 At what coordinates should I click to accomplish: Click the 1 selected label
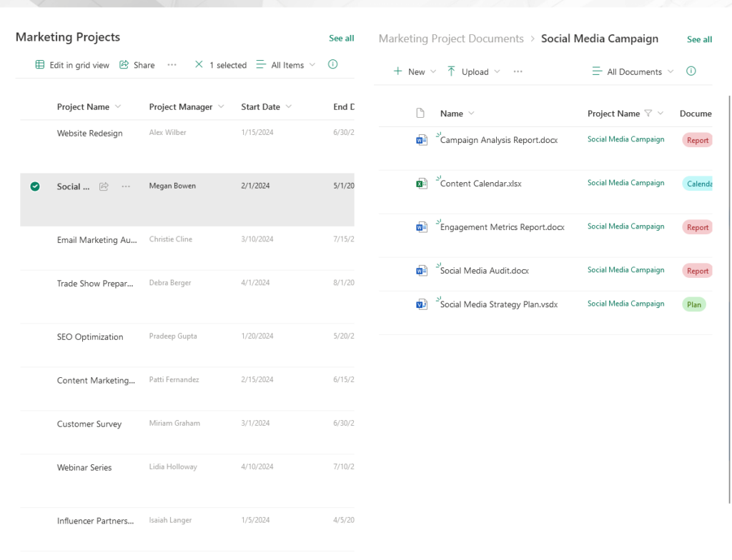(228, 65)
